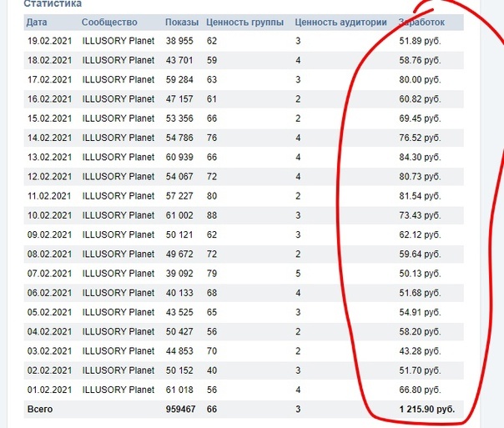The image size is (504, 428).
Task: Select the date 19.02.2021
Action: click(x=49, y=41)
